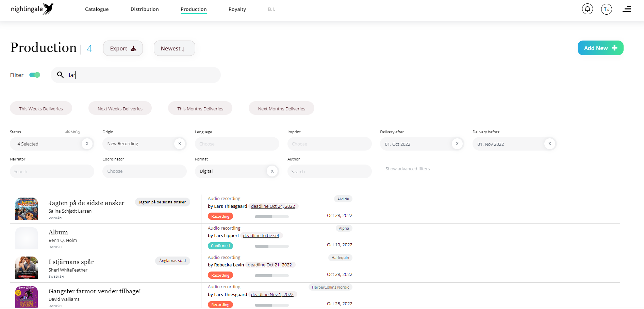Click the Narrator search field
Viewport: 644px width, 309px height.
tap(52, 171)
